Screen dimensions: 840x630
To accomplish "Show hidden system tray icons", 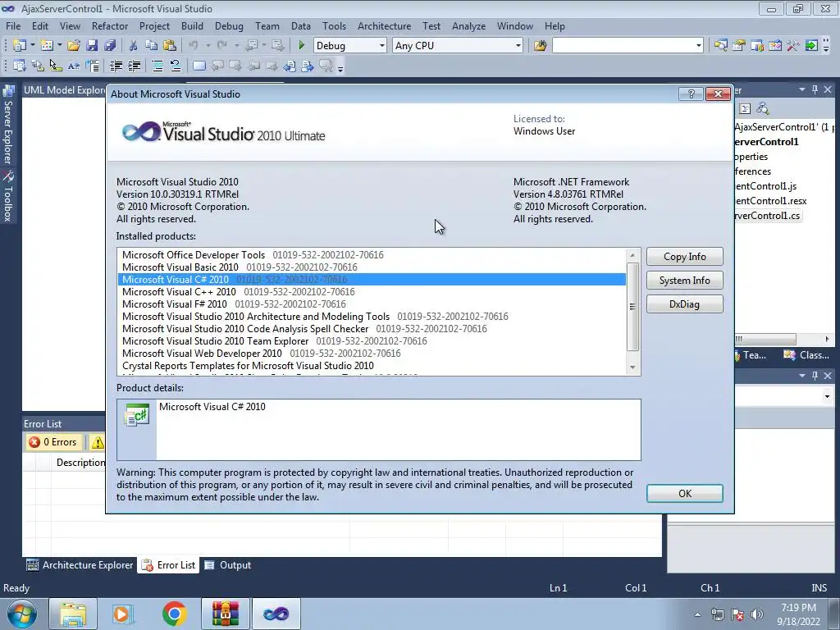I will (697, 614).
